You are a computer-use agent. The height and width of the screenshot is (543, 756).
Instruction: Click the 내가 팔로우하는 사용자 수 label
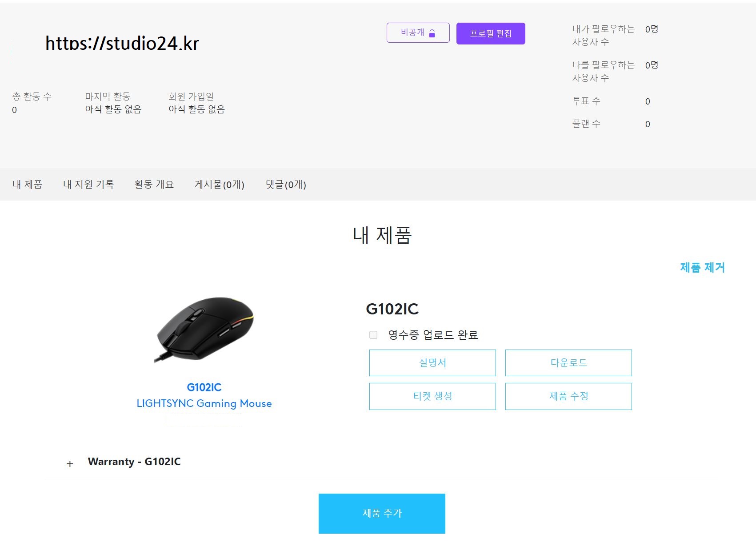[x=604, y=36]
